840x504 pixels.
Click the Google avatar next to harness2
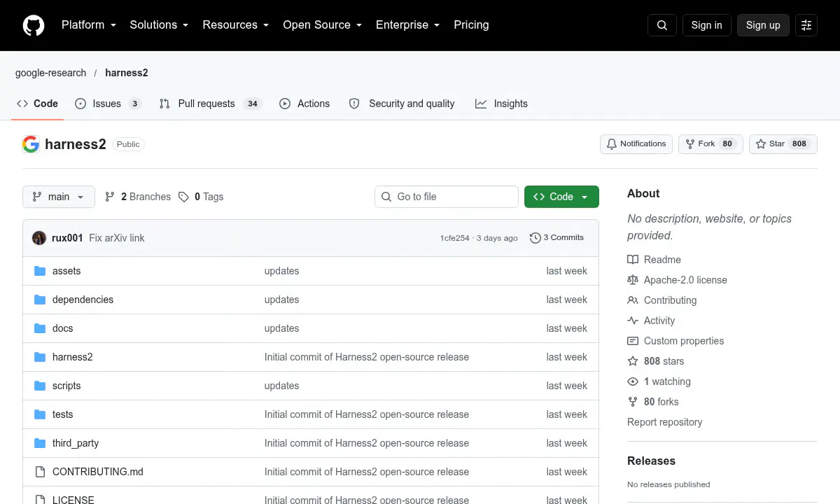31,144
